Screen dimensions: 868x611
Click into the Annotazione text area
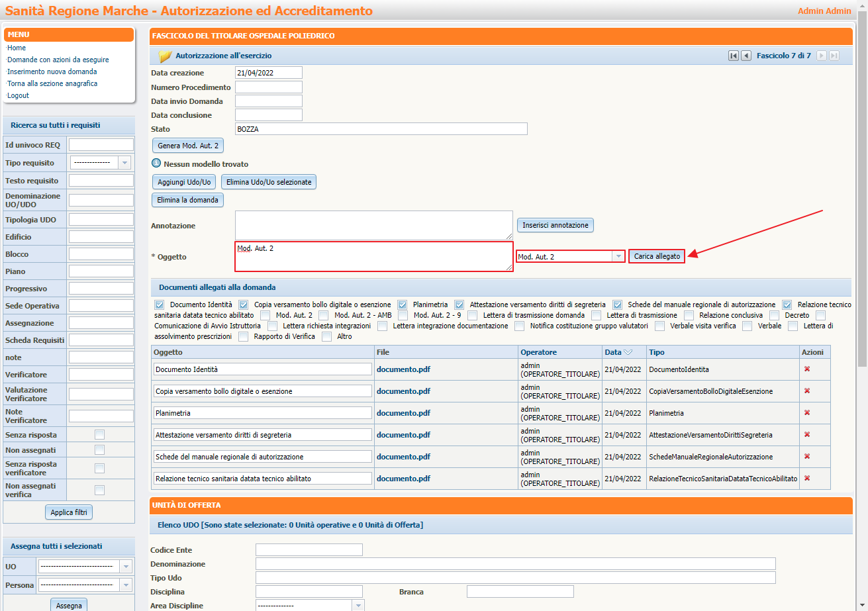coord(373,226)
